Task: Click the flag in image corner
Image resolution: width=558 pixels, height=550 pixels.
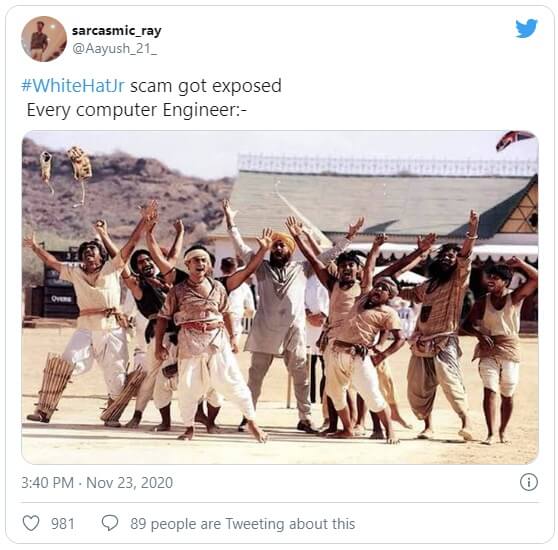Action: tap(515, 140)
